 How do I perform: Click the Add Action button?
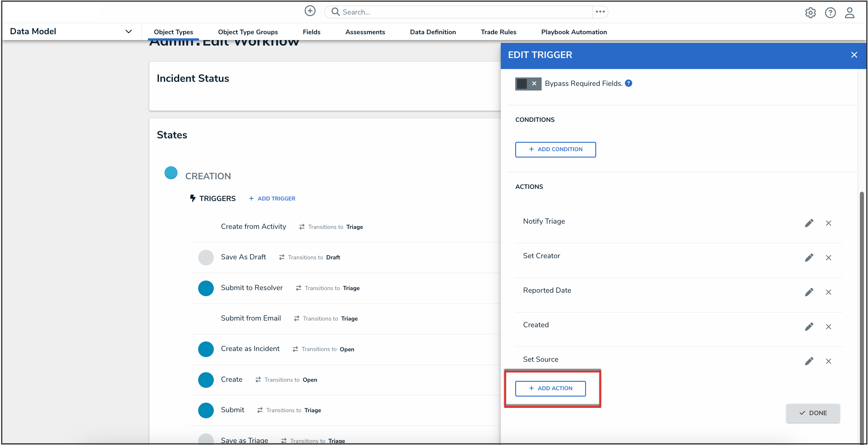[x=550, y=388]
